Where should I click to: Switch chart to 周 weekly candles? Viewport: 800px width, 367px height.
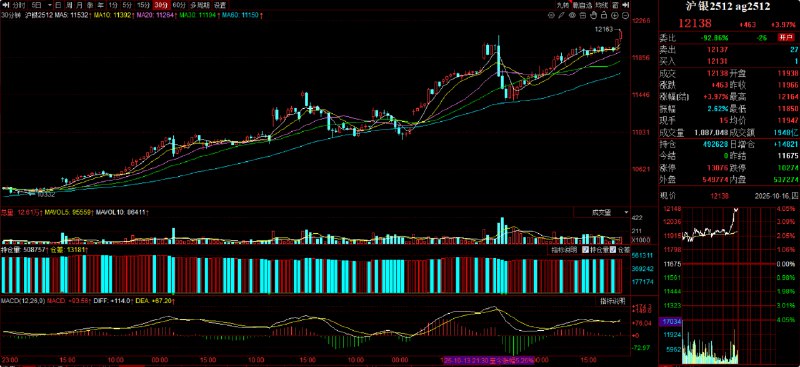point(69,5)
